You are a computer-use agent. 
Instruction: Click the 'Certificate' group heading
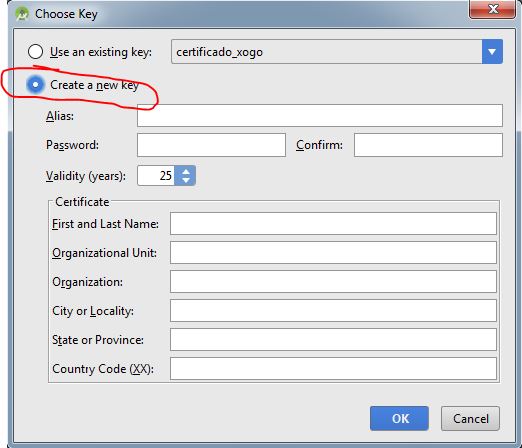tap(82, 202)
